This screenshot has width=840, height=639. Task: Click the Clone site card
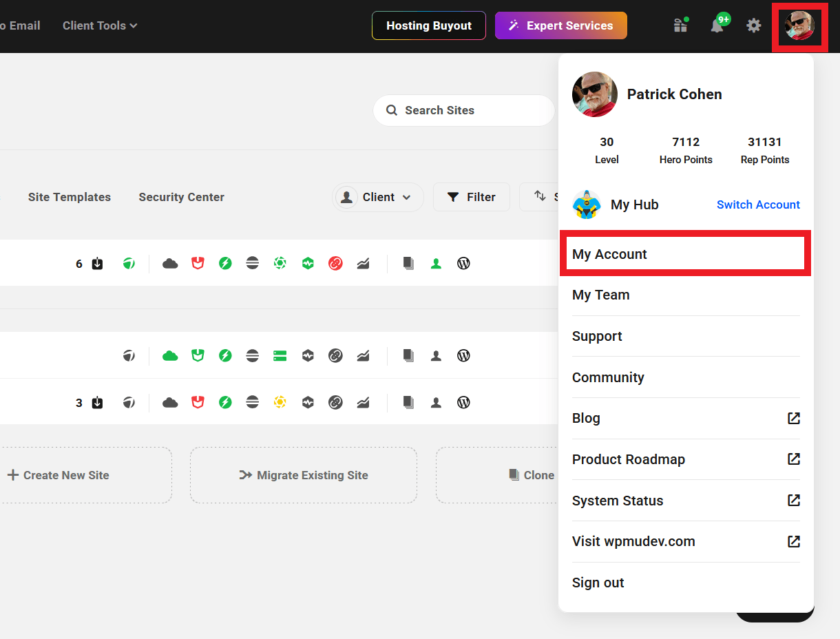(497, 475)
